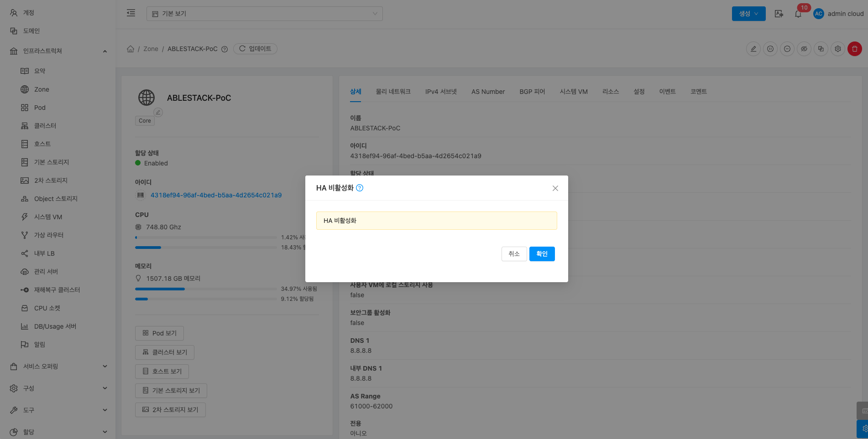Click the home icon in breadcrumb

tap(131, 49)
